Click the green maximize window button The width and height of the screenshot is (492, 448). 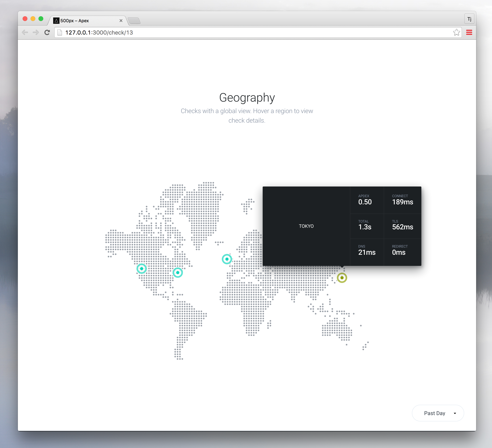[x=41, y=19]
